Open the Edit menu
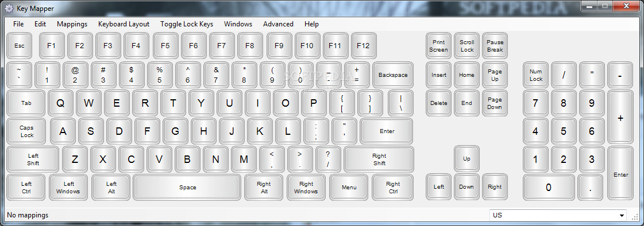644x226 pixels. pos(40,24)
